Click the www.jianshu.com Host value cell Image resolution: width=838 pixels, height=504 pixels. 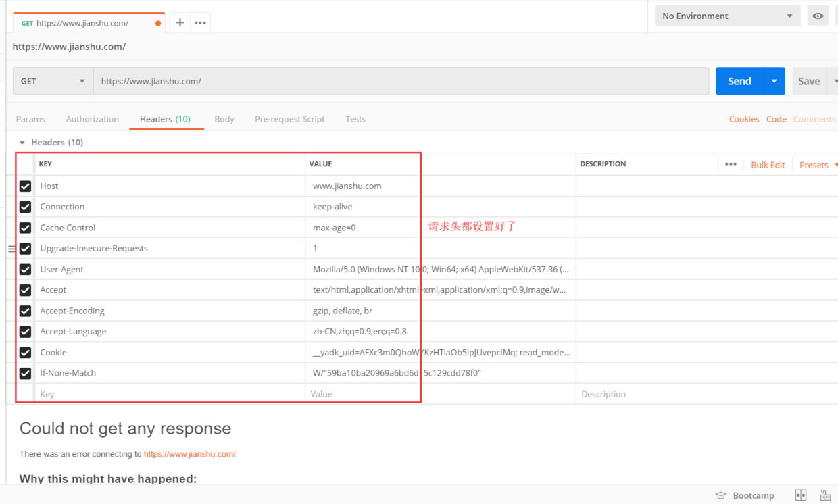tap(441, 186)
